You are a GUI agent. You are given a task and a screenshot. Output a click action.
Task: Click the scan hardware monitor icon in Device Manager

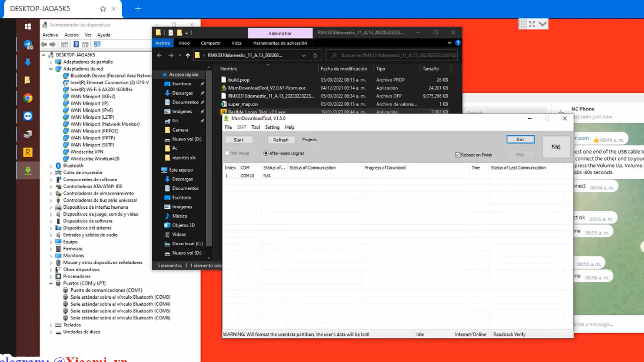tap(97, 45)
